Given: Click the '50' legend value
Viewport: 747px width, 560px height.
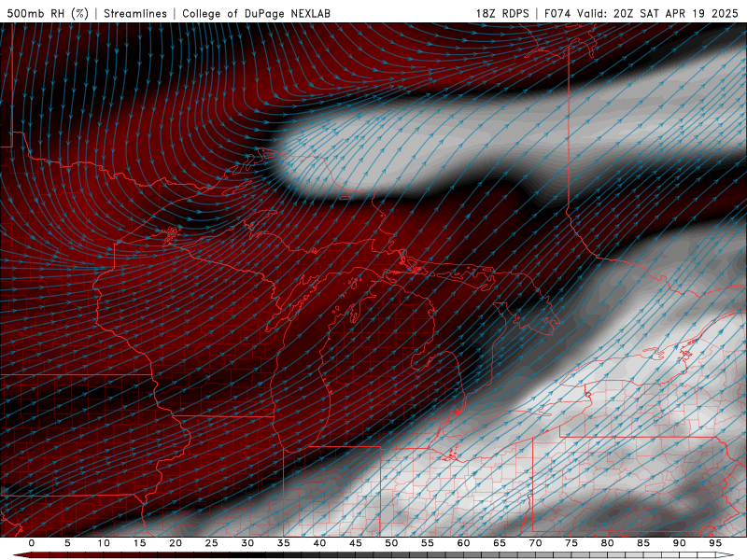Looking at the screenshot, I should [391, 543].
